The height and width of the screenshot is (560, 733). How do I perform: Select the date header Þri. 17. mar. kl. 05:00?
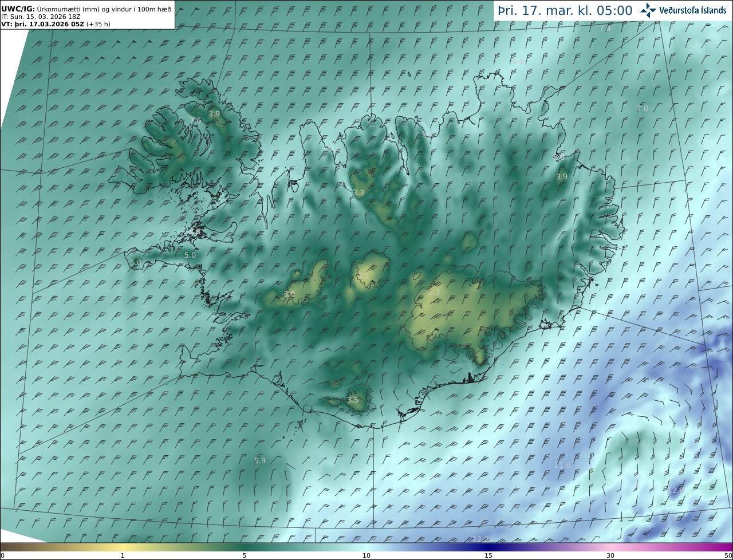point(565,10)
